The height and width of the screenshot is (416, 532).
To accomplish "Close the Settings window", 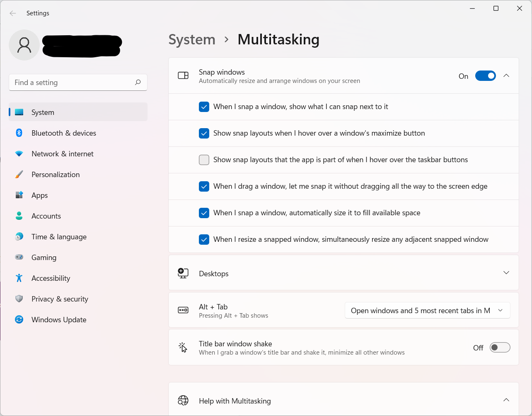I will coord(520,8).
